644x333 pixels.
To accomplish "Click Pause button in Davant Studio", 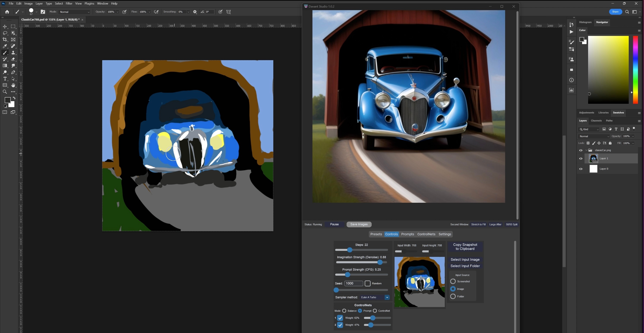I will [x=334, y=224].
